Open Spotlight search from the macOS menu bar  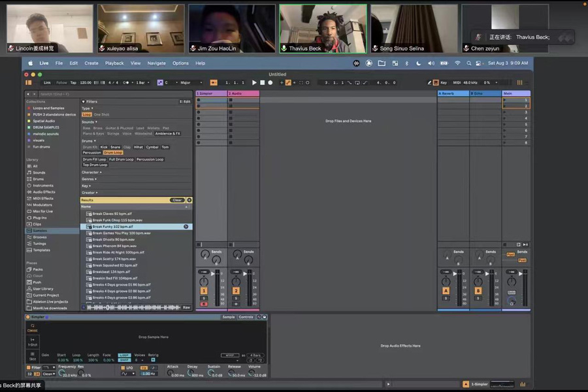469,63
